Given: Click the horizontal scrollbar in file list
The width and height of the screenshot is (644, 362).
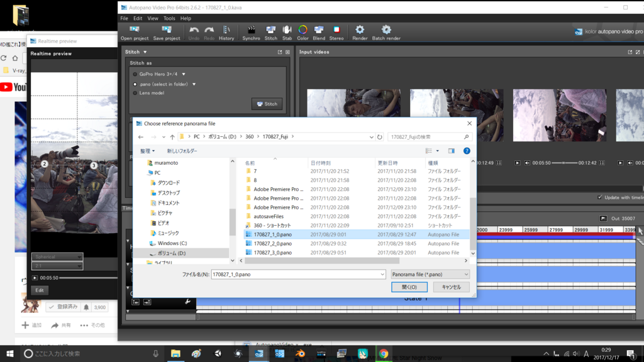Looking at the screenshot, I should tap(322, 261).
